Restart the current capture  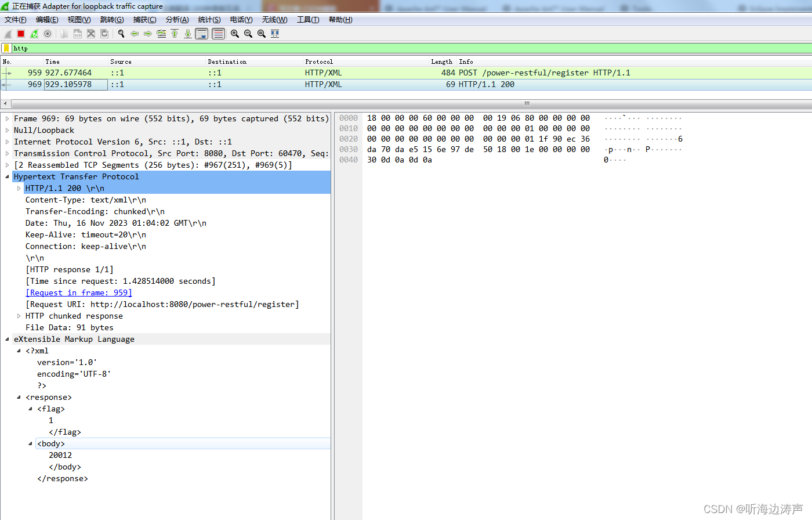pyautogui.click(x=34, y=33)
